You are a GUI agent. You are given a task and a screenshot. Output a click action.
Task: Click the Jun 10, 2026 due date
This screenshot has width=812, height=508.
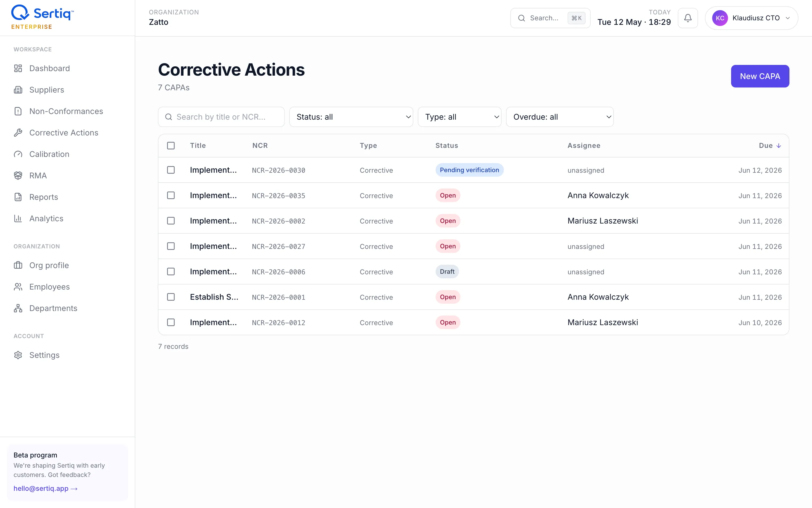pyautogui.click(x=760, y=323)
